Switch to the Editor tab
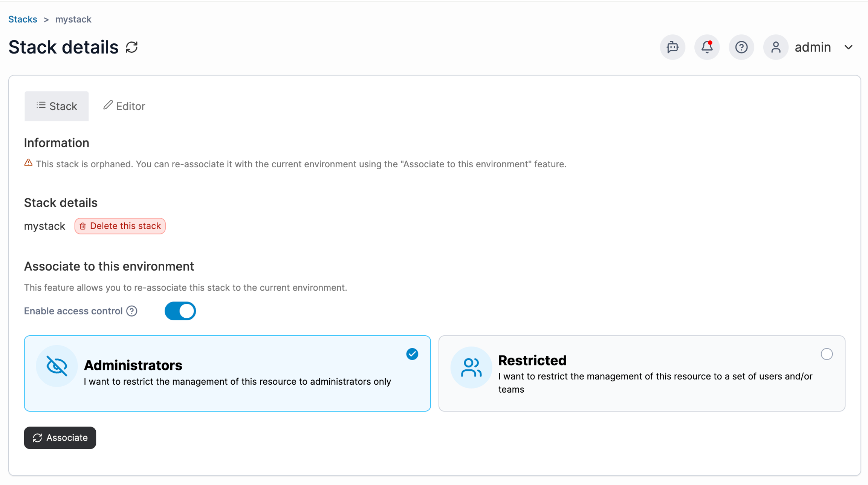 [x=124, y=106]
